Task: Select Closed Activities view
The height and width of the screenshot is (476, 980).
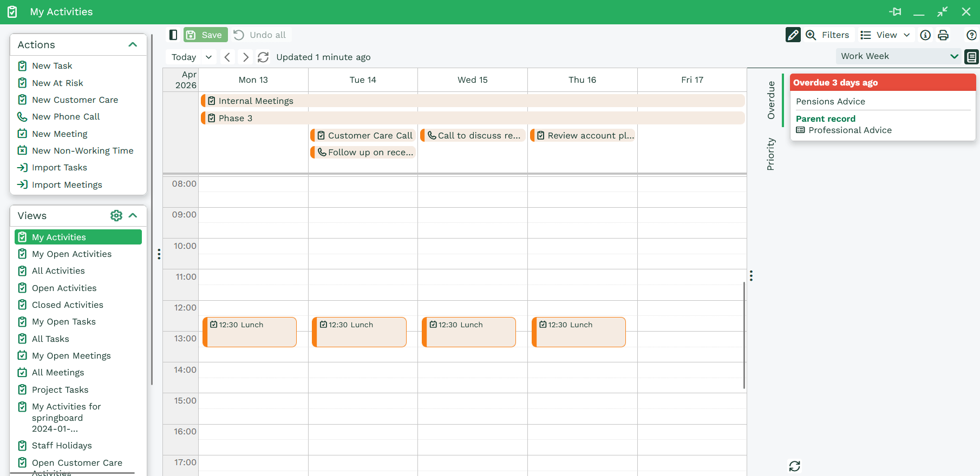Action: pos(67,305)
